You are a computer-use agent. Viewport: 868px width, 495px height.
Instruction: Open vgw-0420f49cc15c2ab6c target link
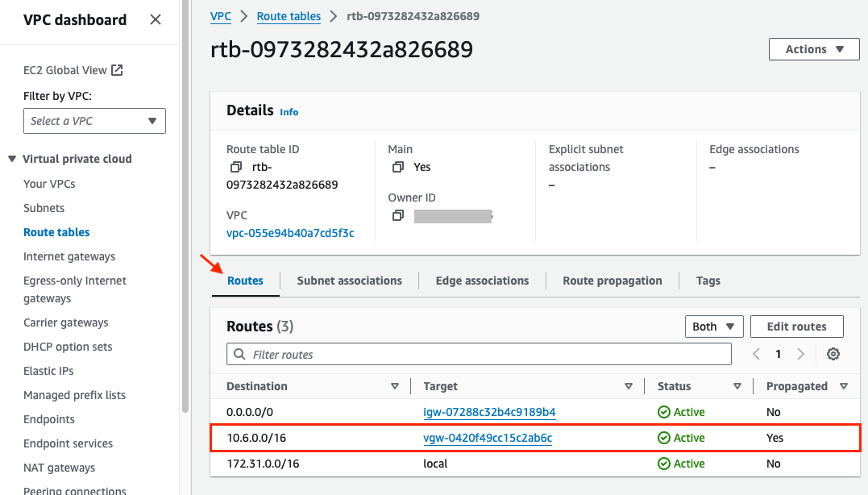488,438
